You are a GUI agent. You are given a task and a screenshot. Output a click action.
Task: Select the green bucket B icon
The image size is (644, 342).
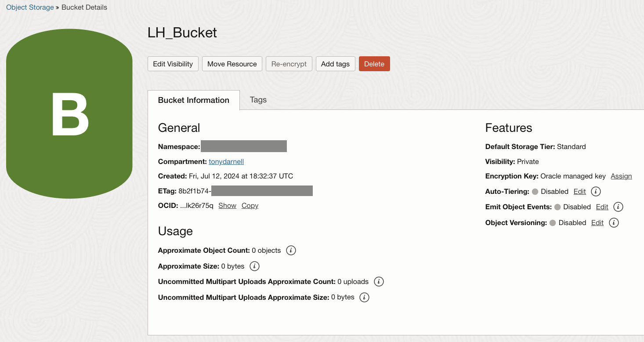(69, 113)
